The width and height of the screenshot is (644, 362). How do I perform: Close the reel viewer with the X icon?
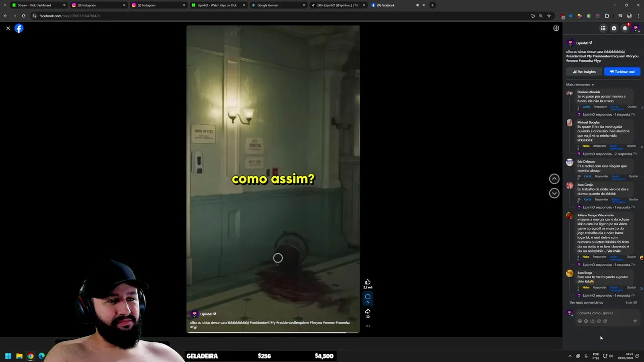coord(8,28)
